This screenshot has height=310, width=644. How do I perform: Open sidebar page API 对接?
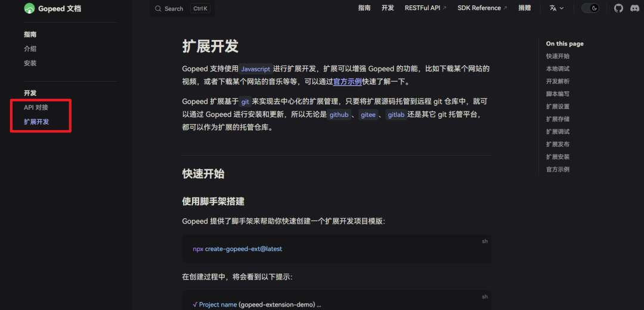pyautogui.click(x=36, y=107)
